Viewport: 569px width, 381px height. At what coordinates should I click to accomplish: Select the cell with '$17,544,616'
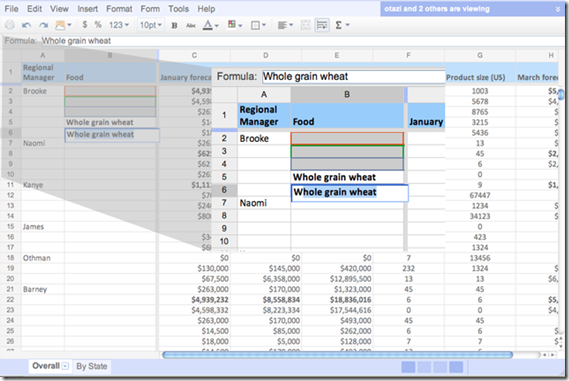tap(337, 310)
